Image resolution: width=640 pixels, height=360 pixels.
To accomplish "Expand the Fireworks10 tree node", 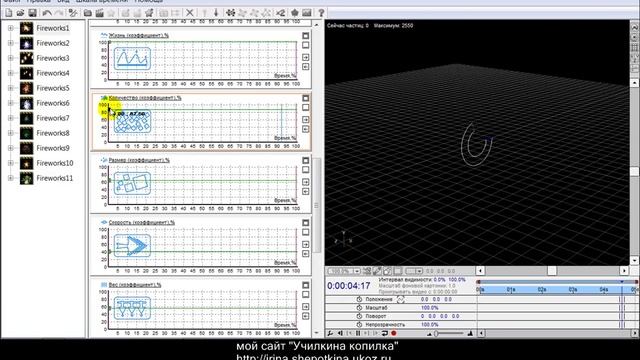I will tap(11, 163).
